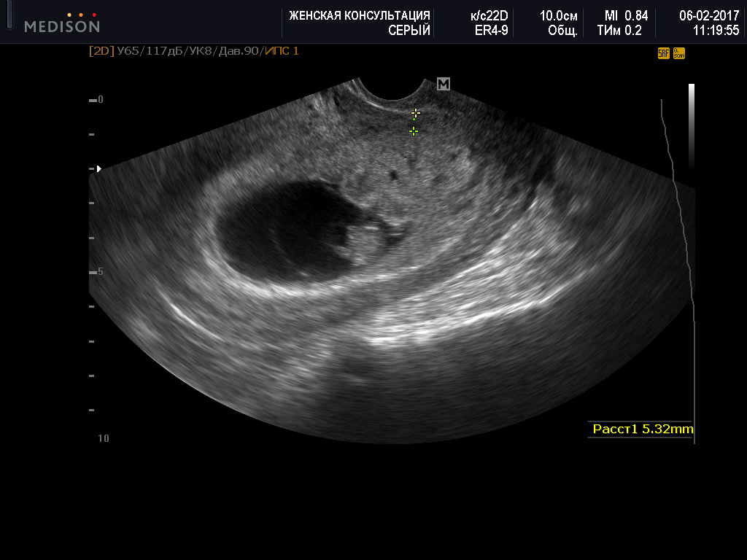This screenshot has width=747, height=560.
Task: Click the [2D] mode label
Action: point(101,51)
